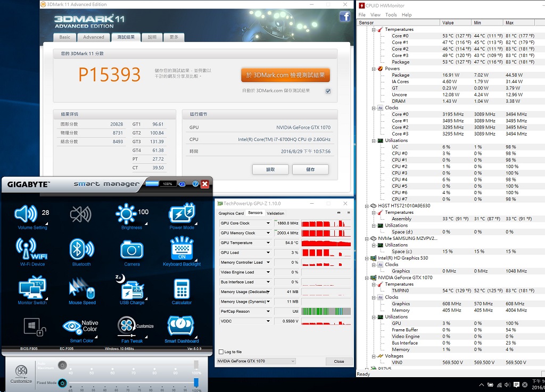This screenshot has height=392, width=545.
Task: Click the GPU-Z screenshot camera icon
Action: point(338,213)
